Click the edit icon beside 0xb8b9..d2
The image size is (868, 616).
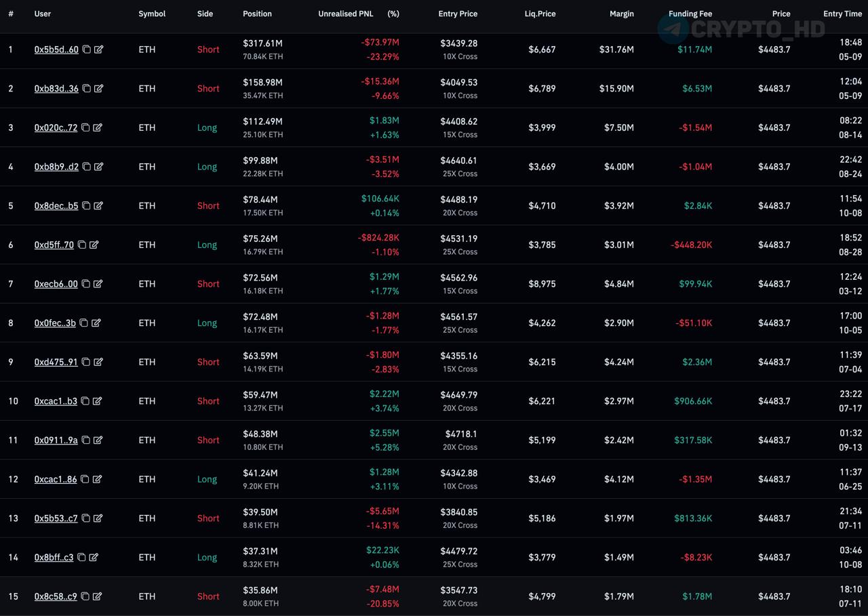[x=98, y=167]
